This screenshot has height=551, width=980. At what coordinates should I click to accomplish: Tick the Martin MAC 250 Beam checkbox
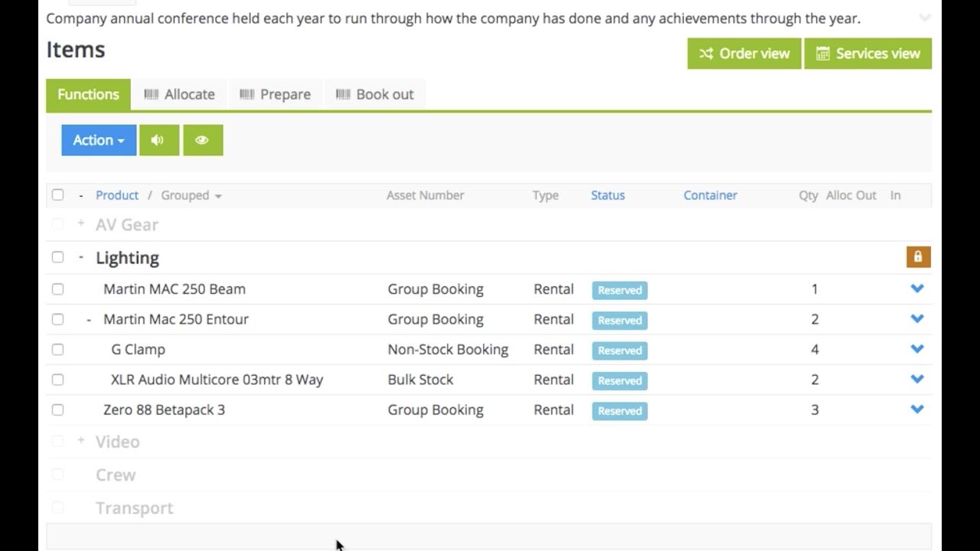(x=57, y=289)
